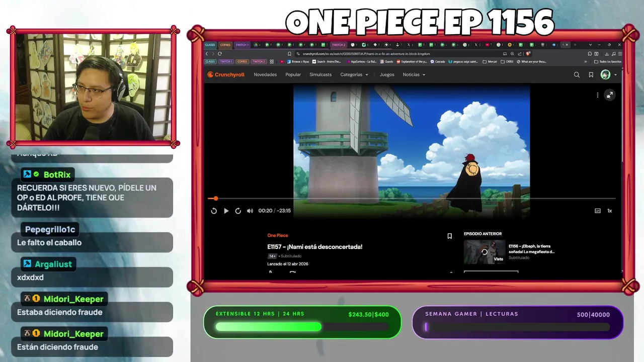Change playback speed 1x
Screen dimensions: 644x362
[x=609, y=211]
